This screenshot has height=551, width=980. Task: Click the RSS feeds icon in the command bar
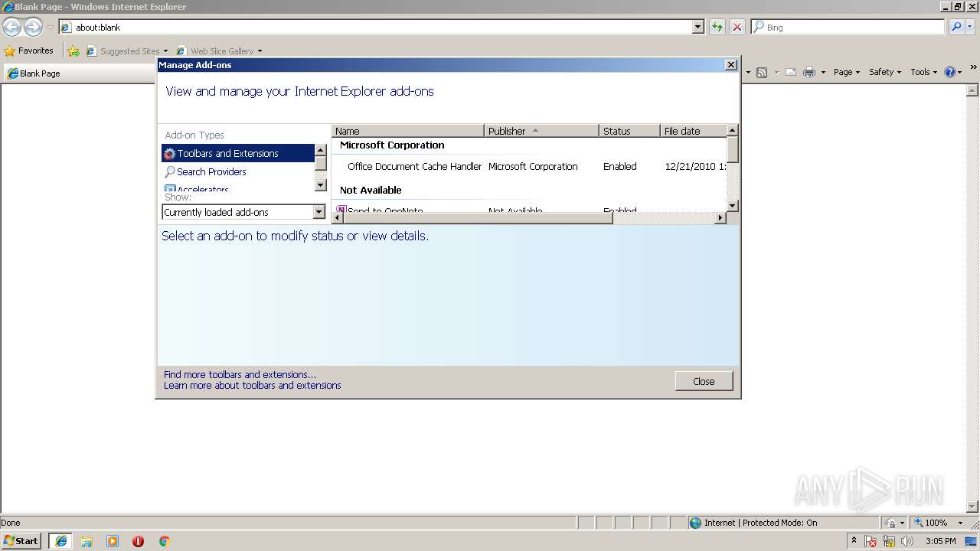pos(762,72)
